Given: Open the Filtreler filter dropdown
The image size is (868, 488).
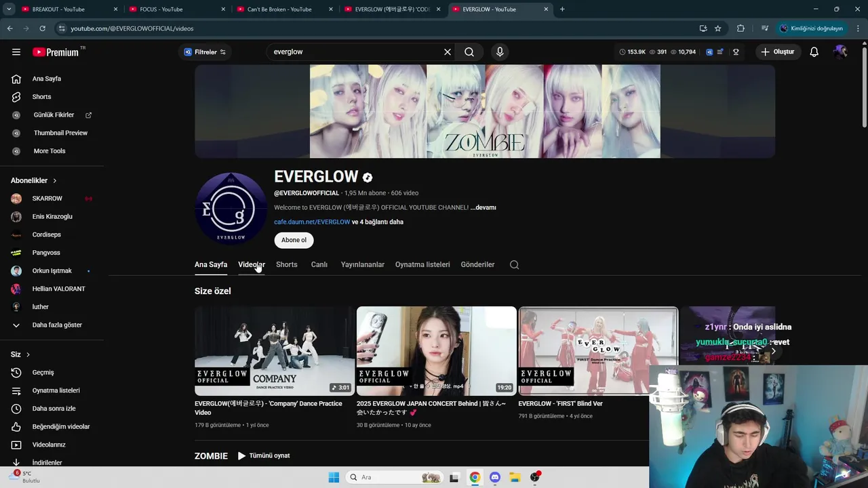Looking at the screenshot, I should [205, 52].
